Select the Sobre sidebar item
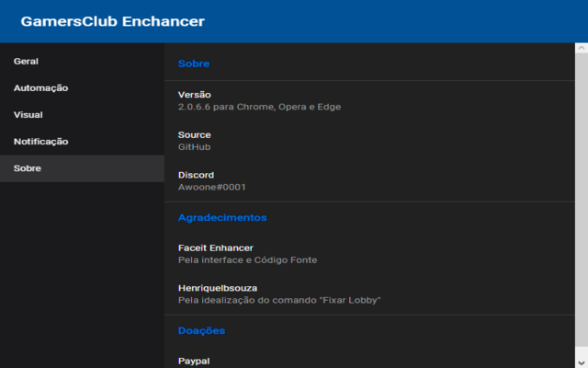The height and width of the screenshot is (368, 588). (82, 168)
